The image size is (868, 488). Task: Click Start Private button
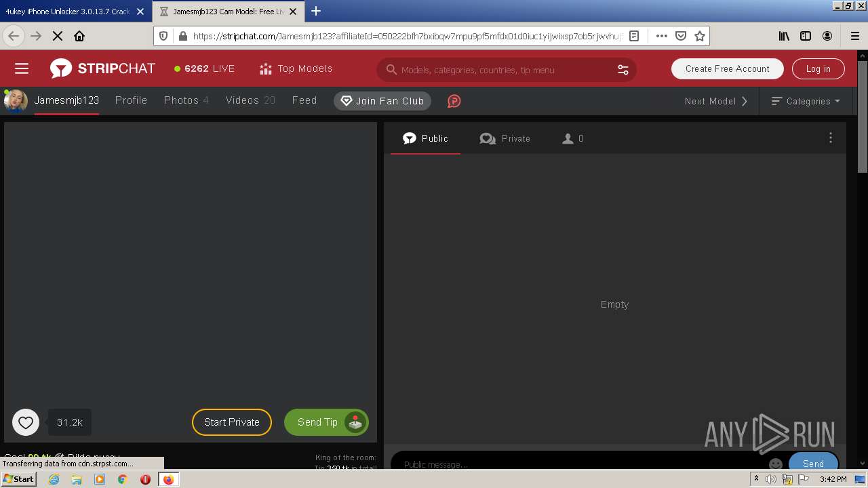pyautogui.click(x=232, y=422)
